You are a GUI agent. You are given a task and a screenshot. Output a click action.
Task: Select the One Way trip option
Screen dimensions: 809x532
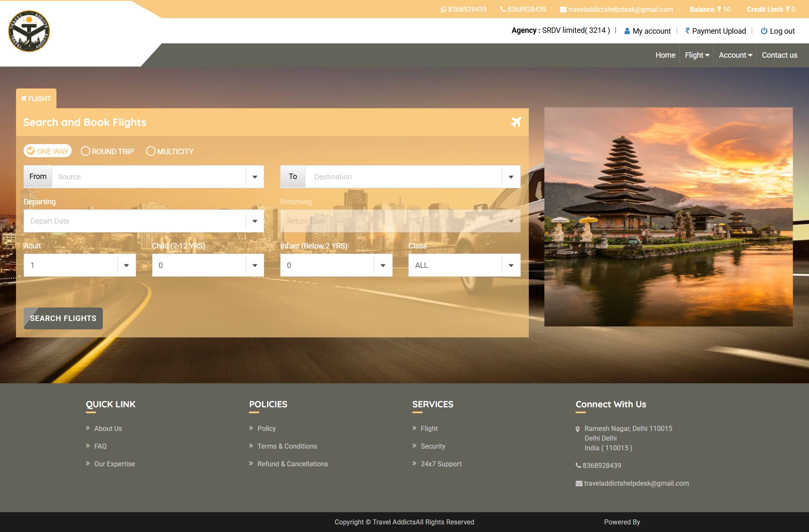pos(48,151)
